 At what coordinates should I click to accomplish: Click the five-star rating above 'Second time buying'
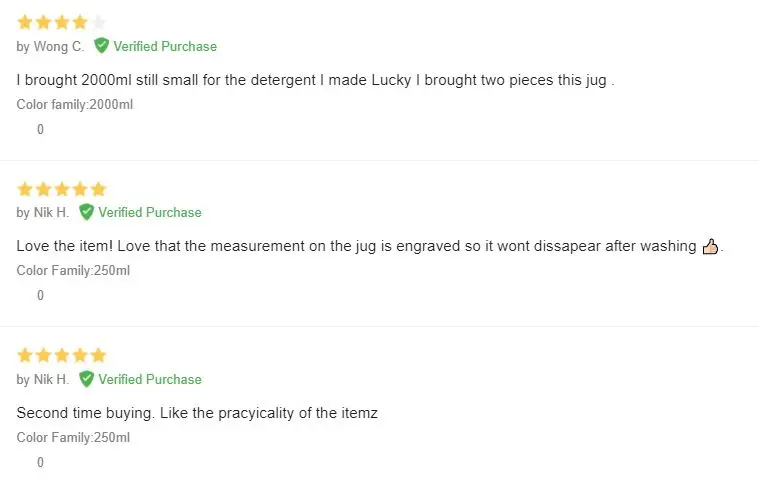coord(61,355)
